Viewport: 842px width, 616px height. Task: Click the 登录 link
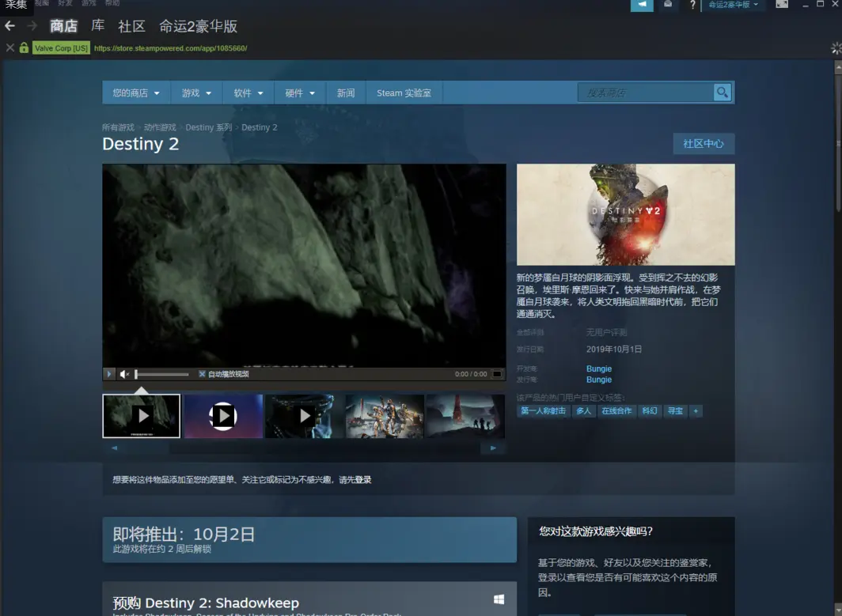pos(363,480)
